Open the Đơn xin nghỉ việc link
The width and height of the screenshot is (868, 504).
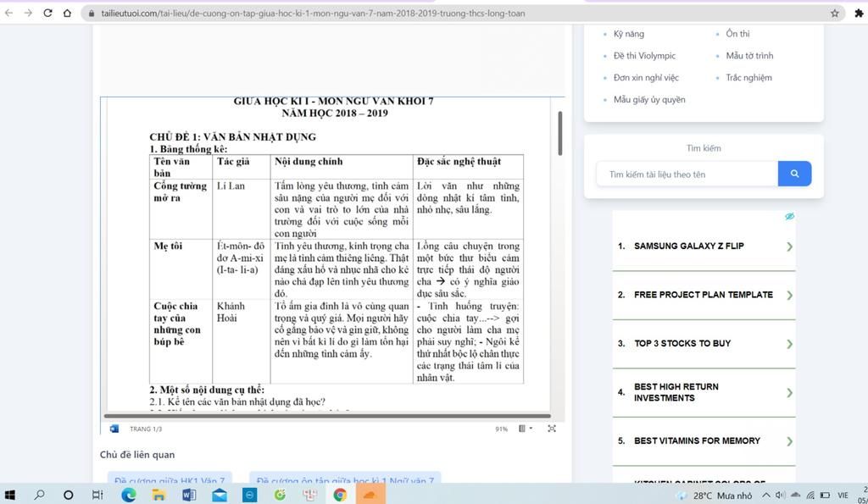tap(645, 78)
